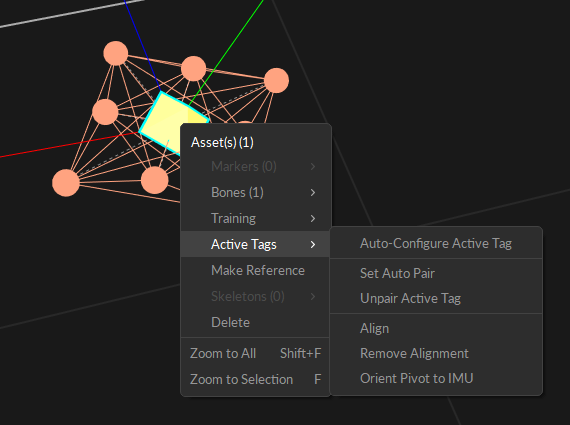The height and width of the screenshot is (425, 570).
Task: Select Auto-Configure Active Tag option
Action: coord(436,243)
